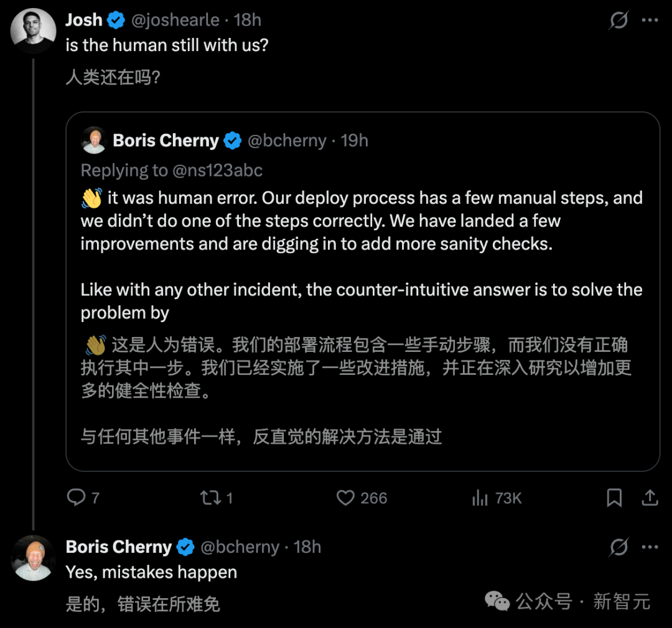This screenshot has height=628, width=672.
Task: Open Grok actions on Josh's tweet
Action: pyautogui.click(x=618, y=20)
